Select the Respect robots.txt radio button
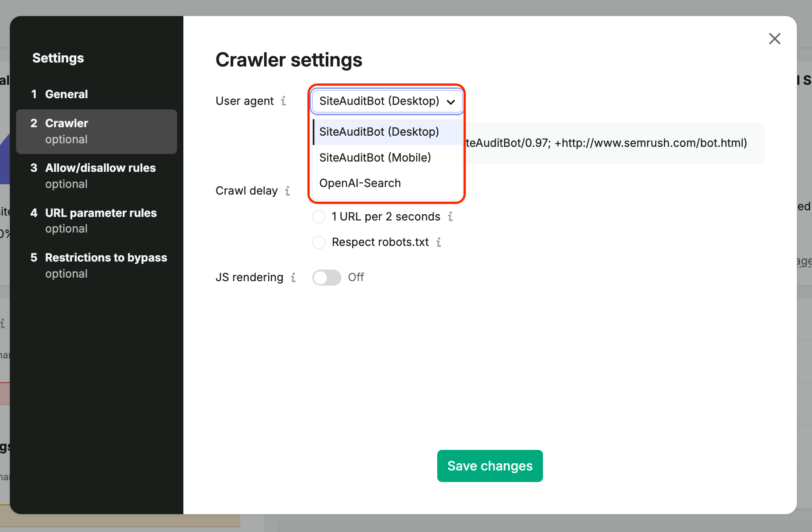Screen dimensions: 812x532 point(319,242)
